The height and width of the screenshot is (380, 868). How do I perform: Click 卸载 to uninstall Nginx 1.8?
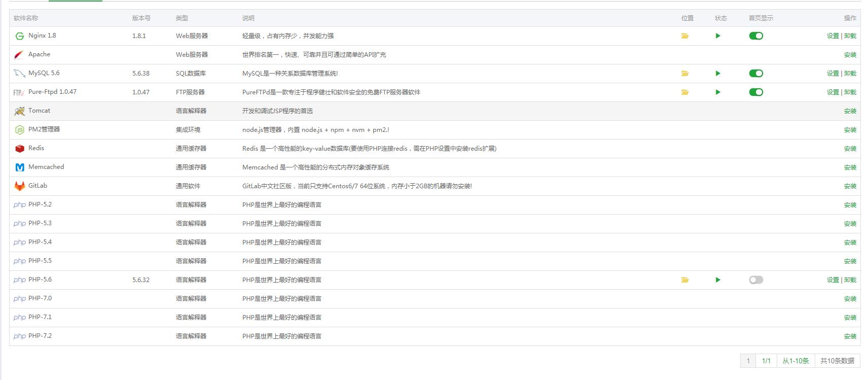click(850, 36)
